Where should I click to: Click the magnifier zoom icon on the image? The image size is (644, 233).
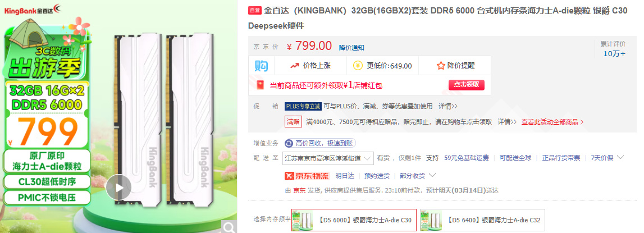[x=230, y=226]
